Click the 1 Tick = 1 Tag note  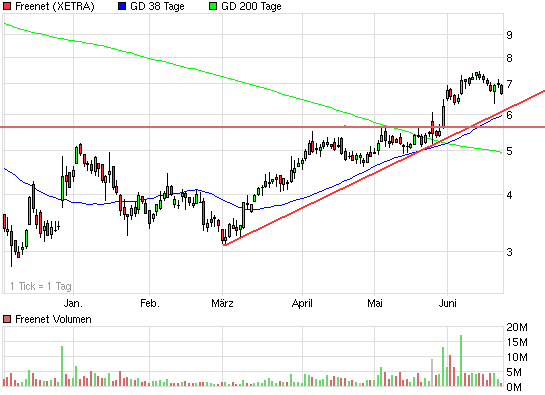41,286
